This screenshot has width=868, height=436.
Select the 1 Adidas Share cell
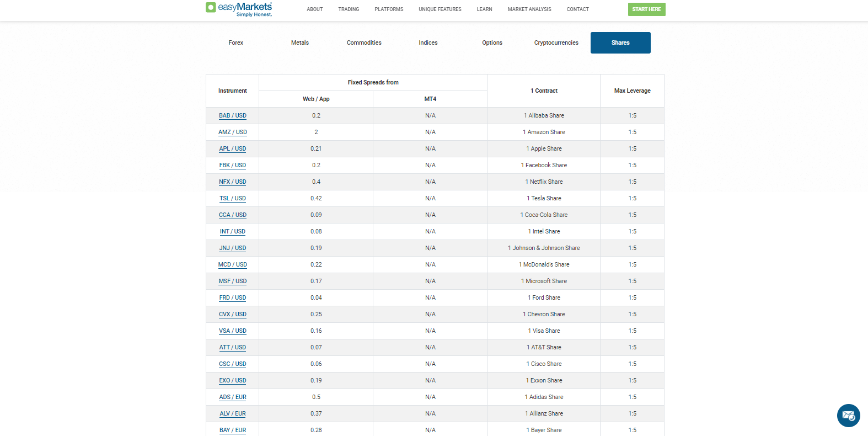[x=544, y=397]
